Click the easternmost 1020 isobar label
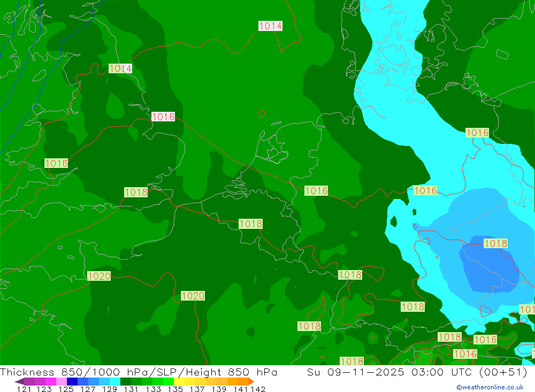The width and height of the screenshot is (535, 392). tap(193, 296)
